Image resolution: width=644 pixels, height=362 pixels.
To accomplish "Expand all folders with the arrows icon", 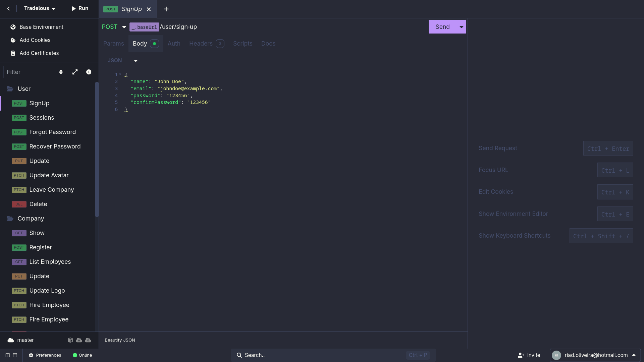I will click(x=75, y=72).
